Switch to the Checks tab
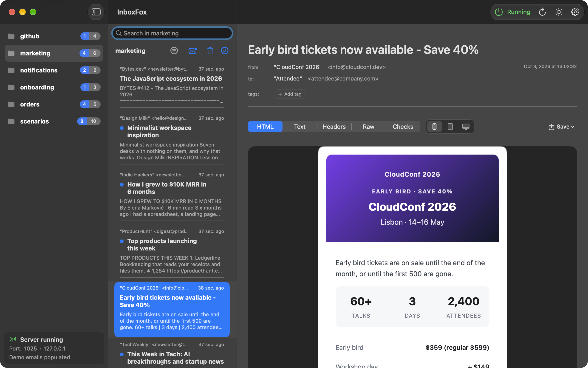The image size is (588, 368). coord(403,126)
